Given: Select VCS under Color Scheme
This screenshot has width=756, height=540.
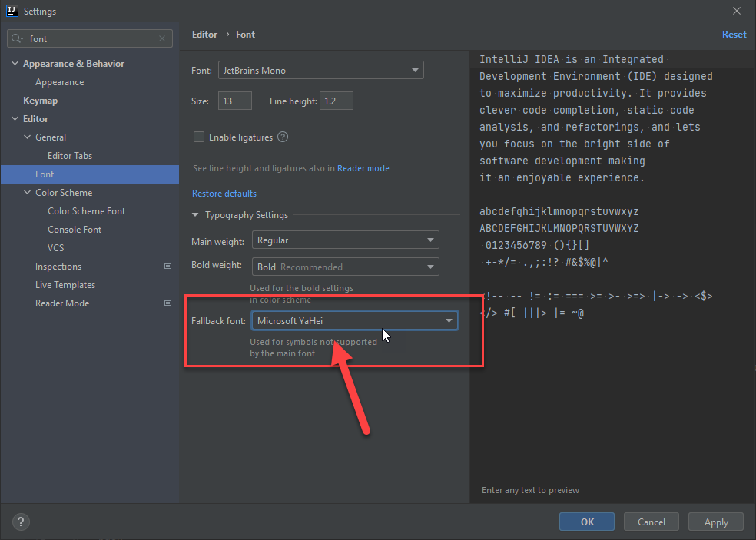Looking at the screenshot, I should point(56,248).
